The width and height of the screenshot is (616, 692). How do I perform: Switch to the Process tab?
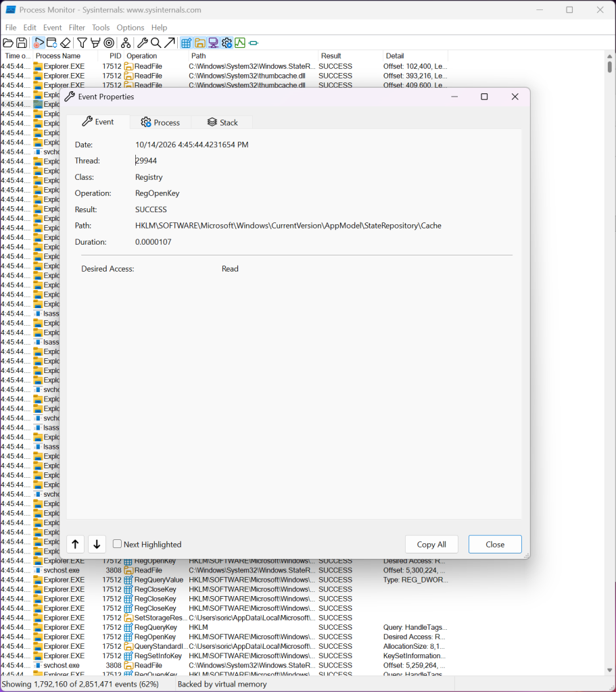tap(160, 122)
